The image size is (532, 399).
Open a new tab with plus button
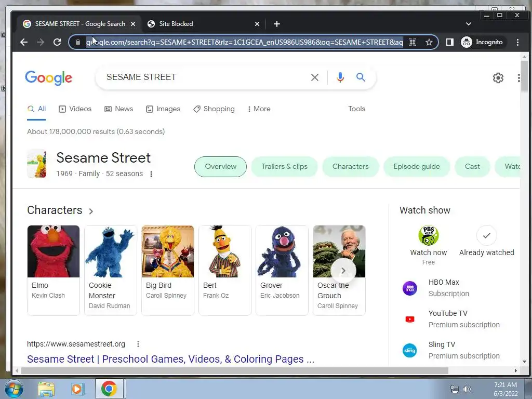(x=277, y=24)
